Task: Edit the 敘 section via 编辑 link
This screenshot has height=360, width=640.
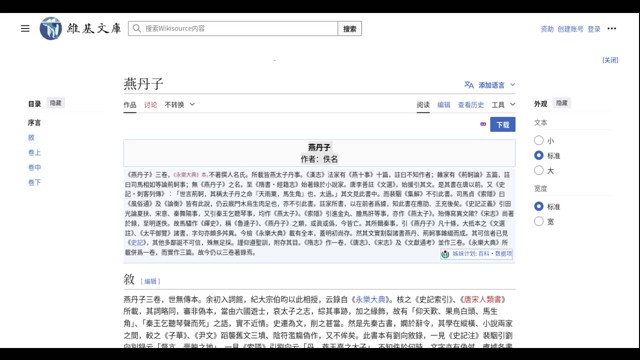Action: pos(150,281)
